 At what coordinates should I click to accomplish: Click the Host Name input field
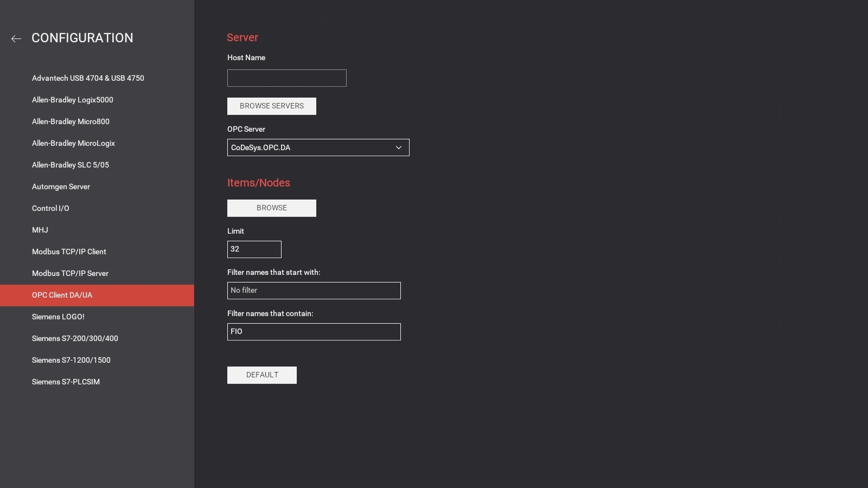[287, 78]
